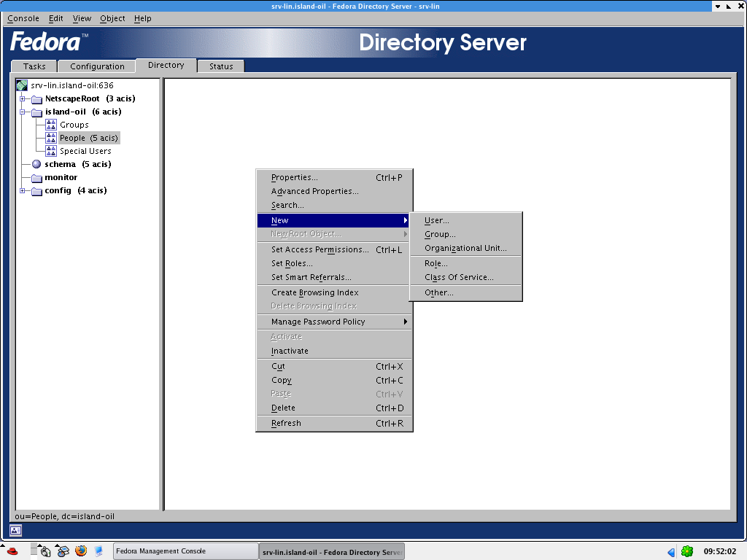Choose Cut from the context menu

334,367
